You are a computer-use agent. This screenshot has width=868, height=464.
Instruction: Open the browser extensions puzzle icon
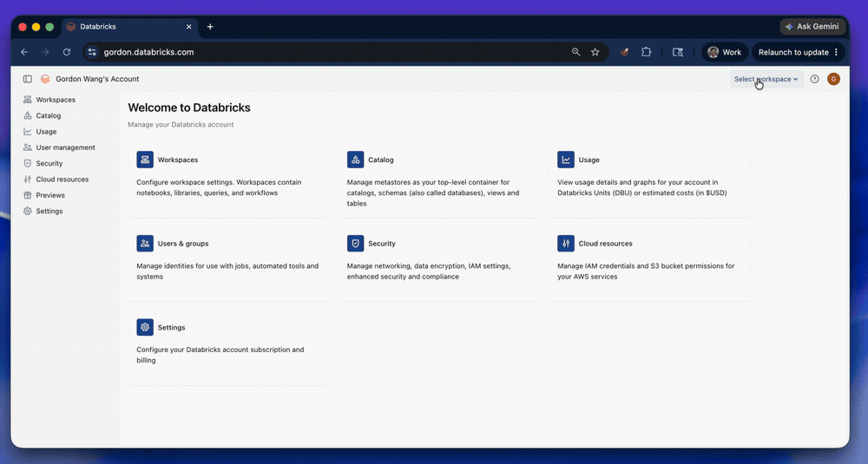tap(646, 52)
